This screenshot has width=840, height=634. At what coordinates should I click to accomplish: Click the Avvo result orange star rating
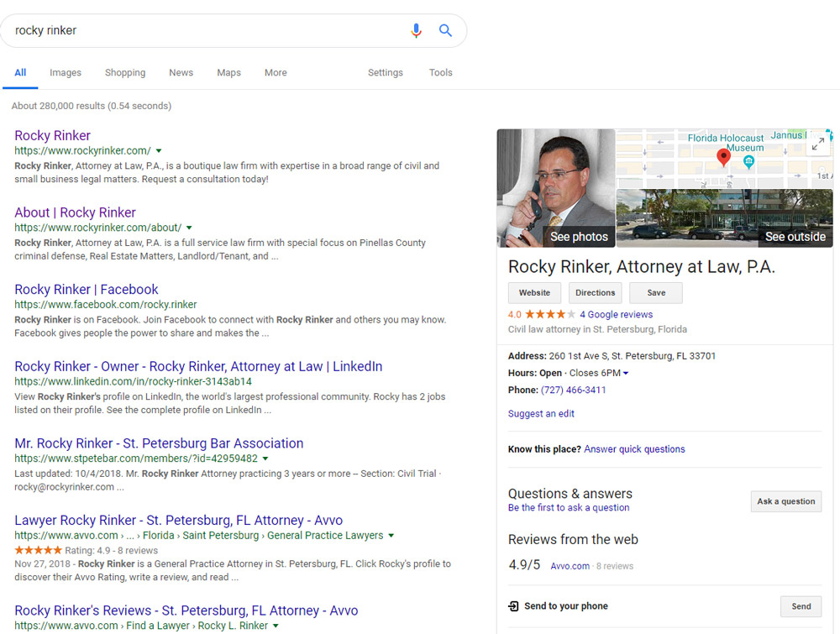coord(38,550)
